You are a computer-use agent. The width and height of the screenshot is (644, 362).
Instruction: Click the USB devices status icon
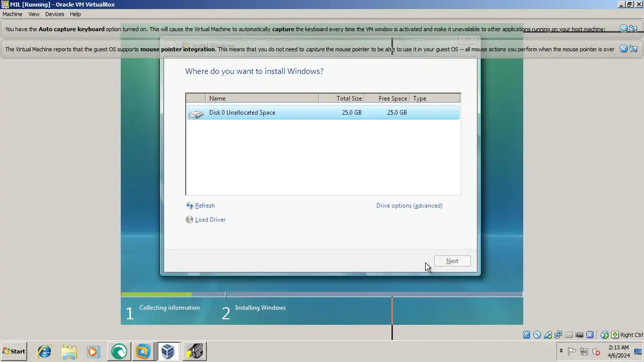548,335
